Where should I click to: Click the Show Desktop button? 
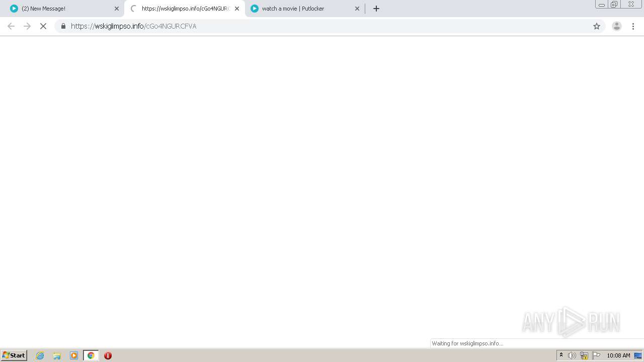pyautogui.click(x=638, y=355)
